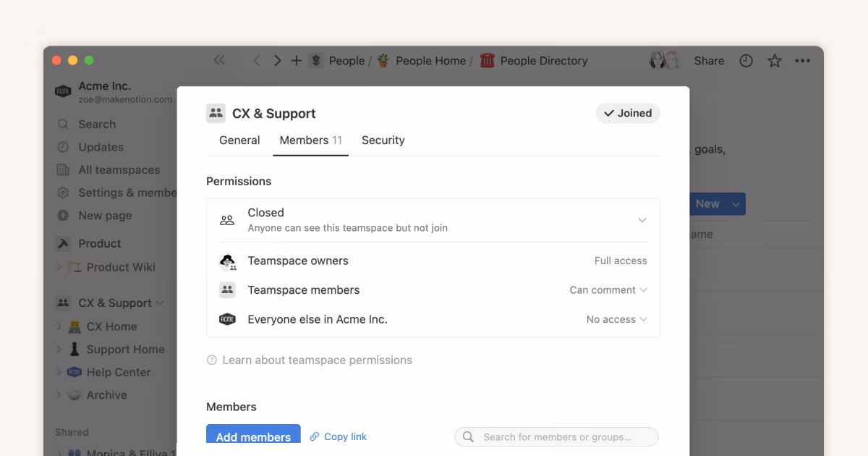The image size is (868, 456).
Task: Open Settings & members
Action: (123, 193)
